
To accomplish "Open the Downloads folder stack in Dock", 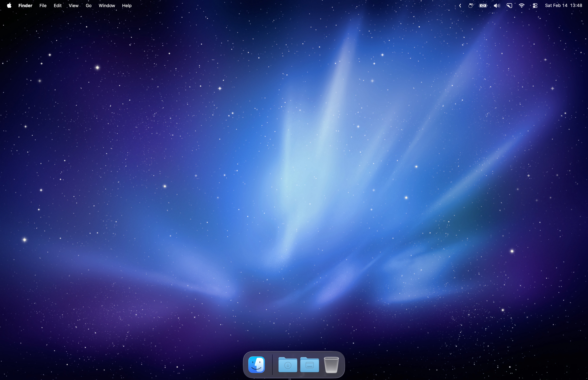I will pos(288,365).
